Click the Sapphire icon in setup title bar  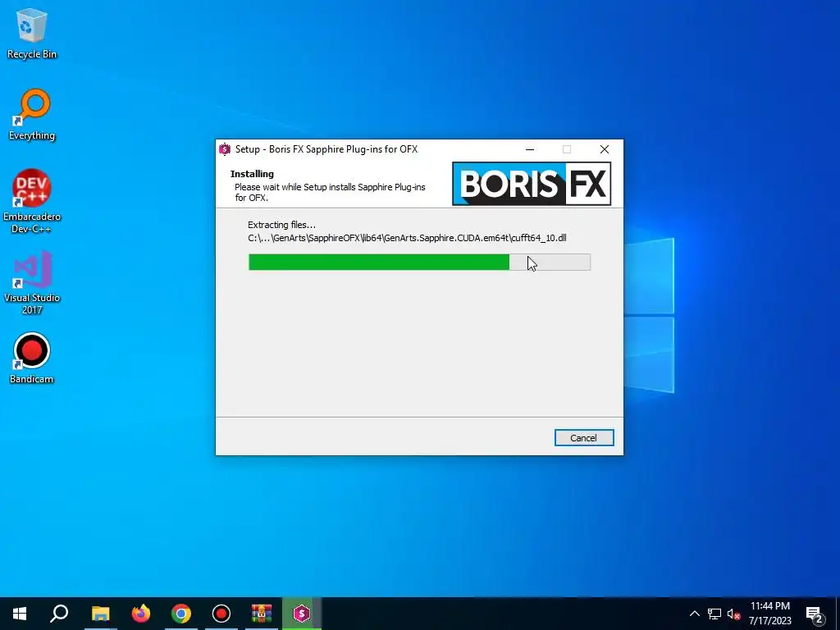click(x=225, y=149)
